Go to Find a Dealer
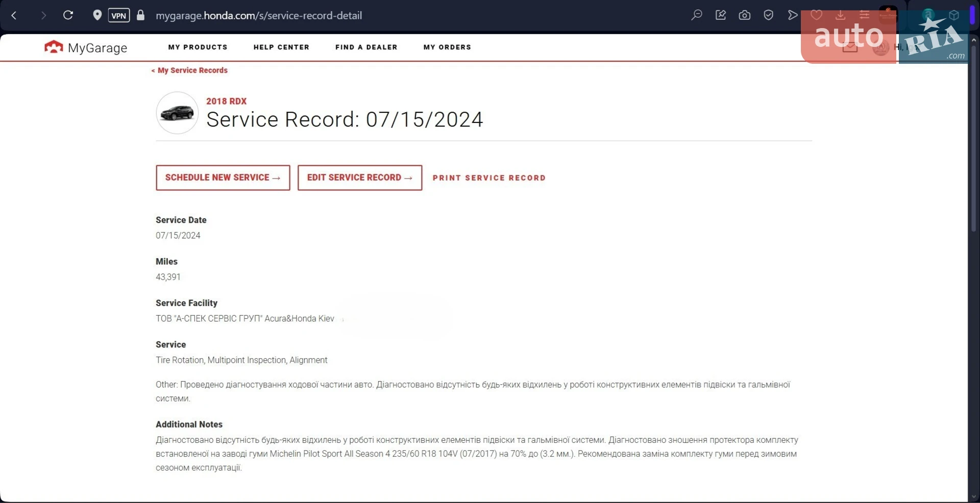The image size is (980, 503). [366, 47]
